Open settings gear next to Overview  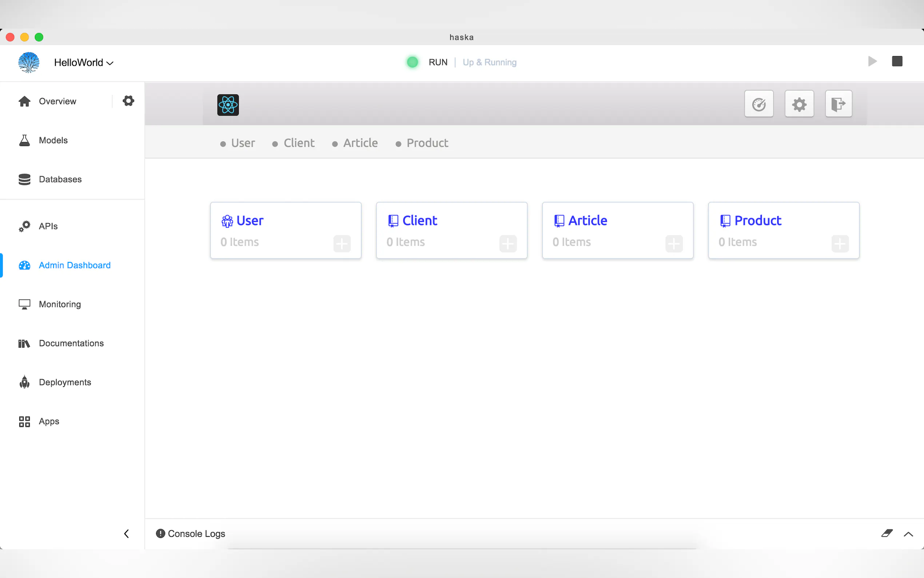(128, 101)
